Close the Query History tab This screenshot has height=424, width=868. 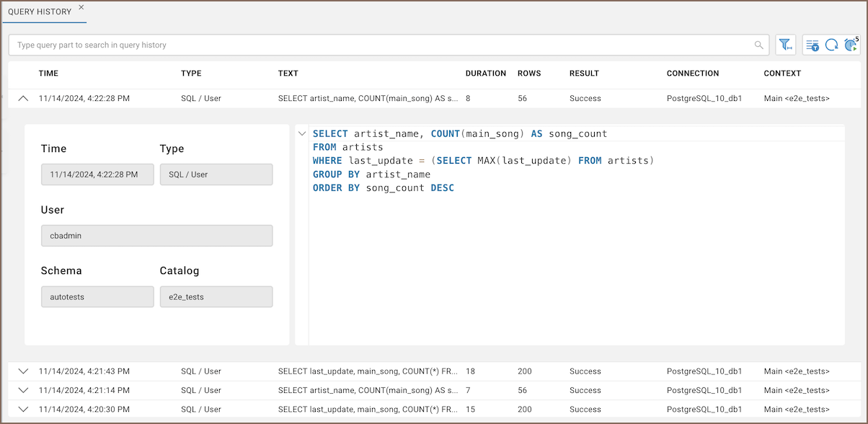(81, 7)
